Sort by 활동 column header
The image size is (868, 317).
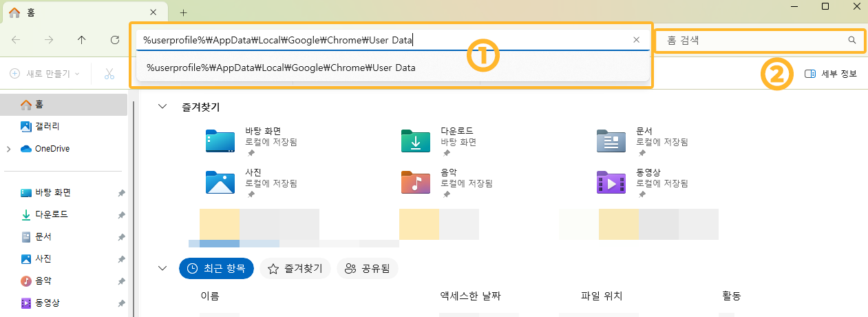pos(732,296)
